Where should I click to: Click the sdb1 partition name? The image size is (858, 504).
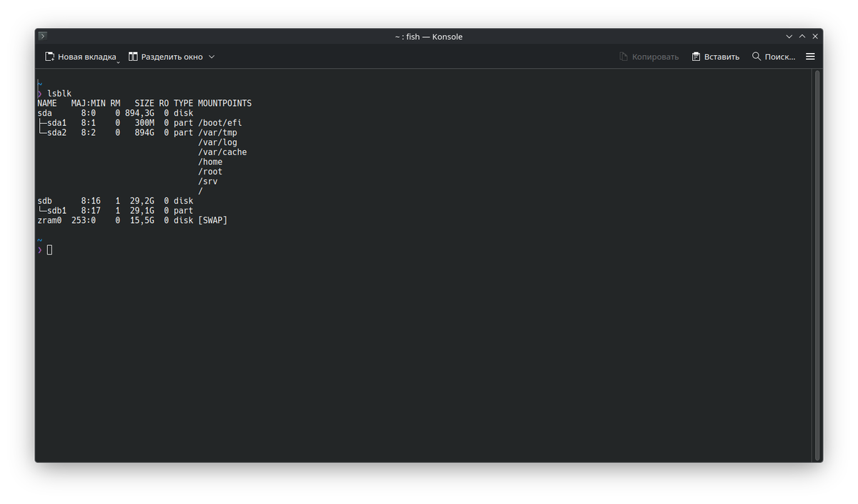tap(56, 211)
